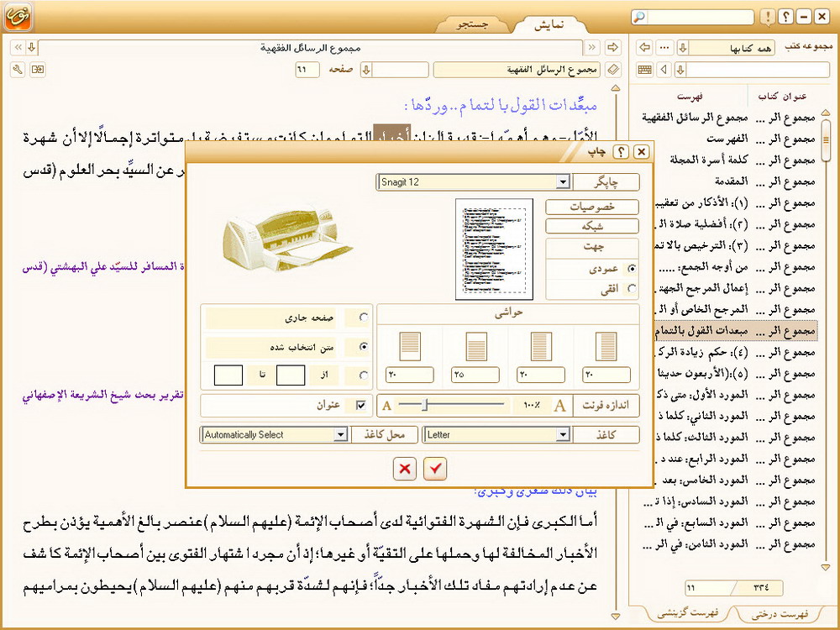The width and height of the screenshot is (840, 630).
Task: Click the right arrow navigation icon
Action: point(613,47)
